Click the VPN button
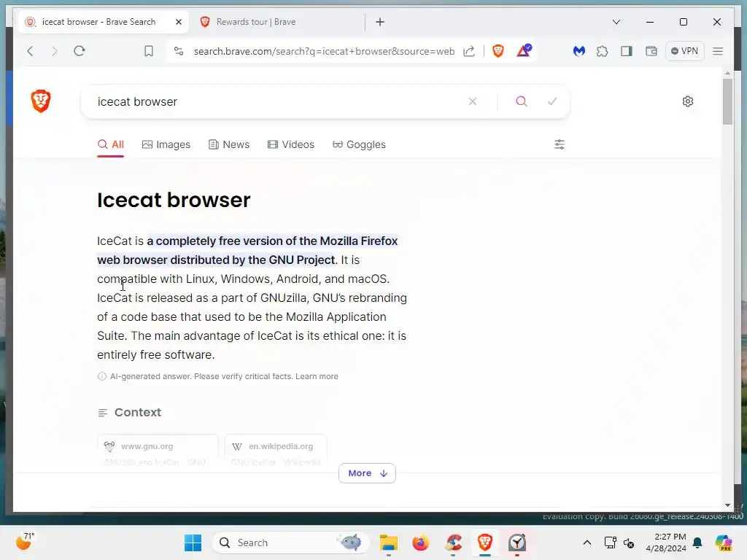 684,51
